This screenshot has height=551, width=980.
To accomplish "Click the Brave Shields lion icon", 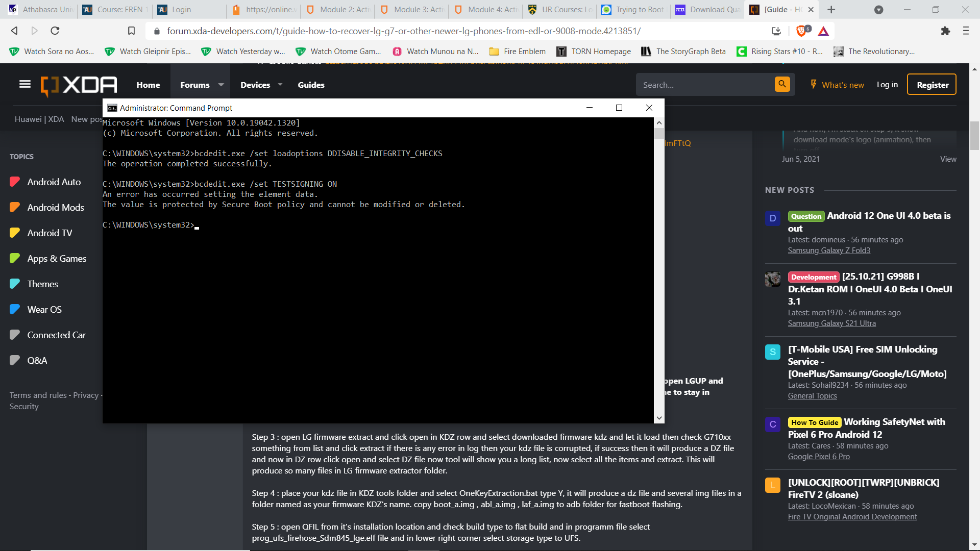I will coord(801,31).
